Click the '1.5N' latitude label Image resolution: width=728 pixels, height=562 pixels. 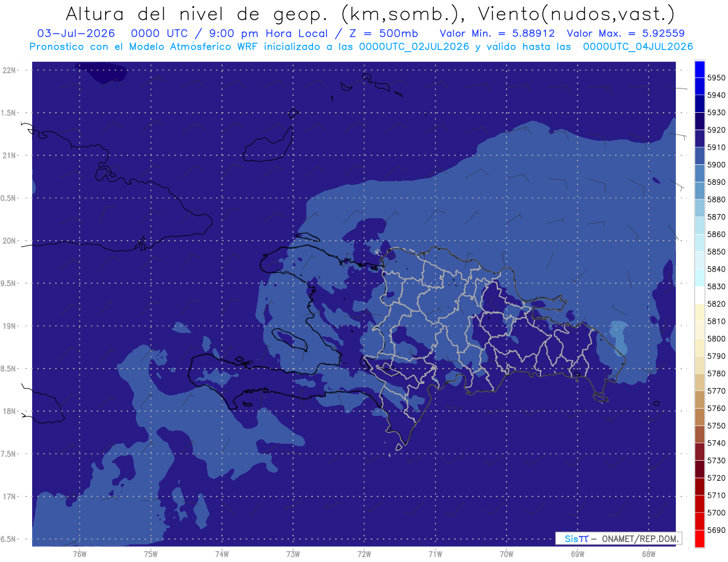pos(9,113)
